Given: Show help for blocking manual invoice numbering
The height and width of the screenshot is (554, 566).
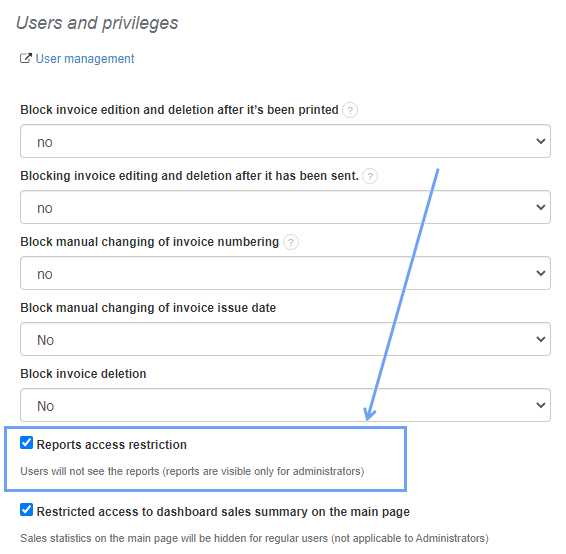Looking at the screenshot, I should click(291, 242).
